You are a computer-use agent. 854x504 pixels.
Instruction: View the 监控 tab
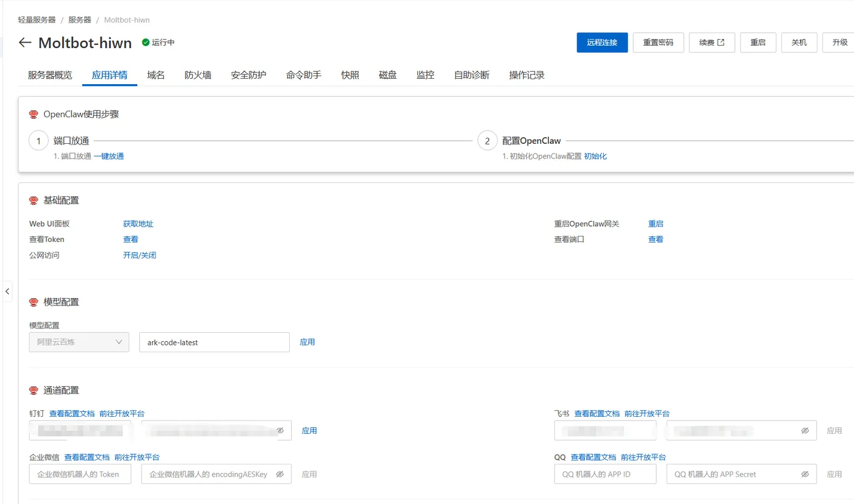tap(426, 75)
